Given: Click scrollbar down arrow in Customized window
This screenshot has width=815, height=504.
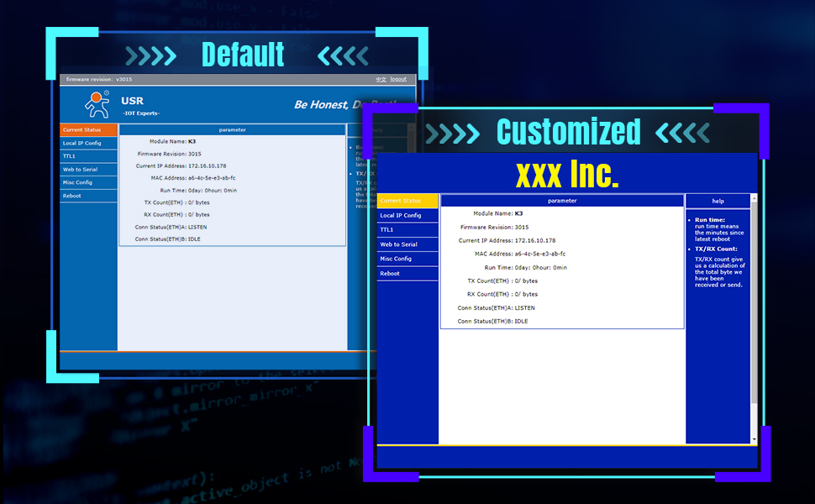Looking at the screenshot, I should 755,439.
